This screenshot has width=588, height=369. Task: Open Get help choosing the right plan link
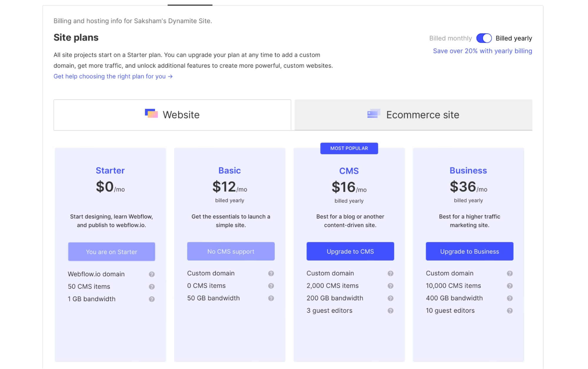tap(113, 76)
